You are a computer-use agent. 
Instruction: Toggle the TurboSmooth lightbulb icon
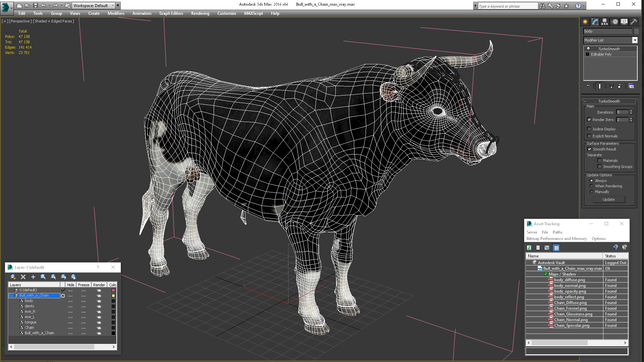(x=588, y=49)
